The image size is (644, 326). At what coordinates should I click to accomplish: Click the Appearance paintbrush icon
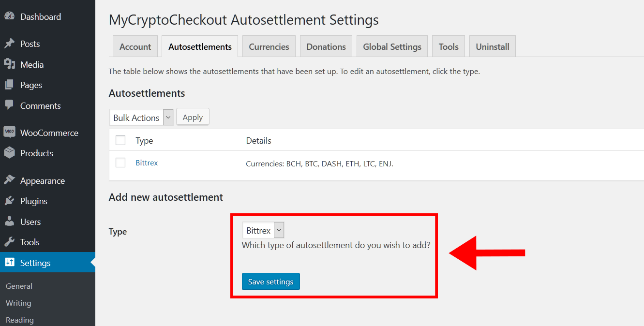pos(9,180)
